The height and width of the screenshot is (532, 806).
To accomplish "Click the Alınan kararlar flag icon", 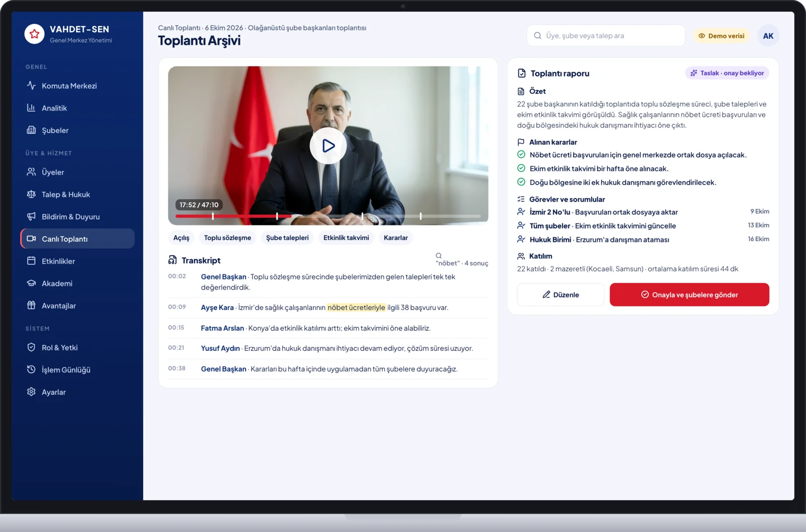I will pos(521,142).
